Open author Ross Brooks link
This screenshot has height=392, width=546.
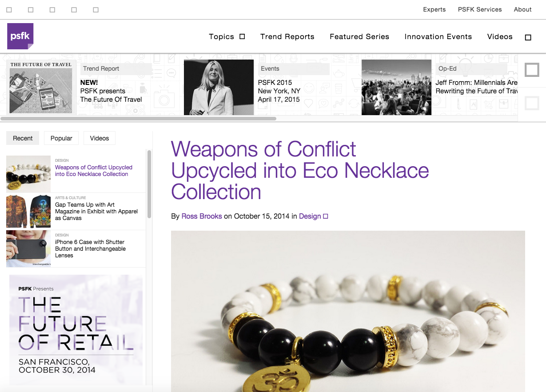tap(202, 216)
